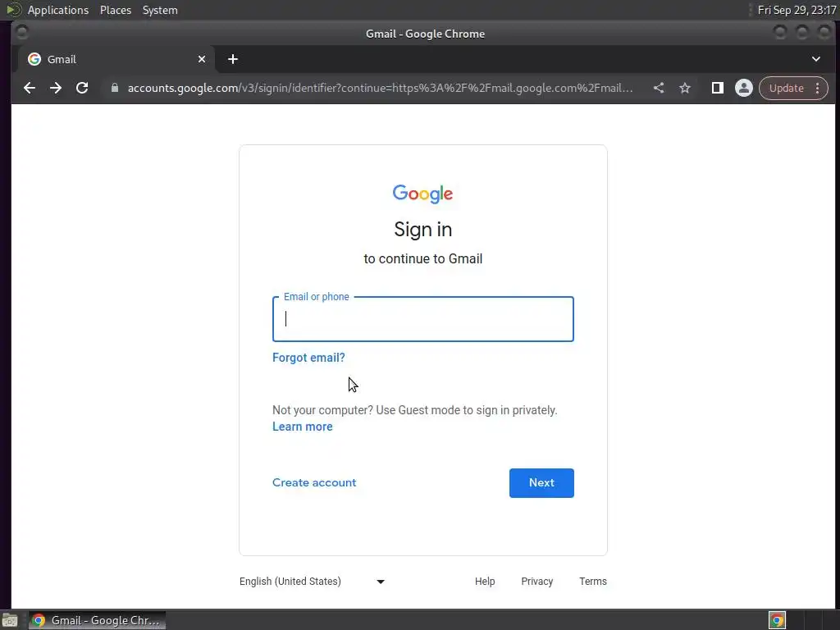Click the blue Next button
Viewport: 840px width, 630px height.
(x=541, y=482)
